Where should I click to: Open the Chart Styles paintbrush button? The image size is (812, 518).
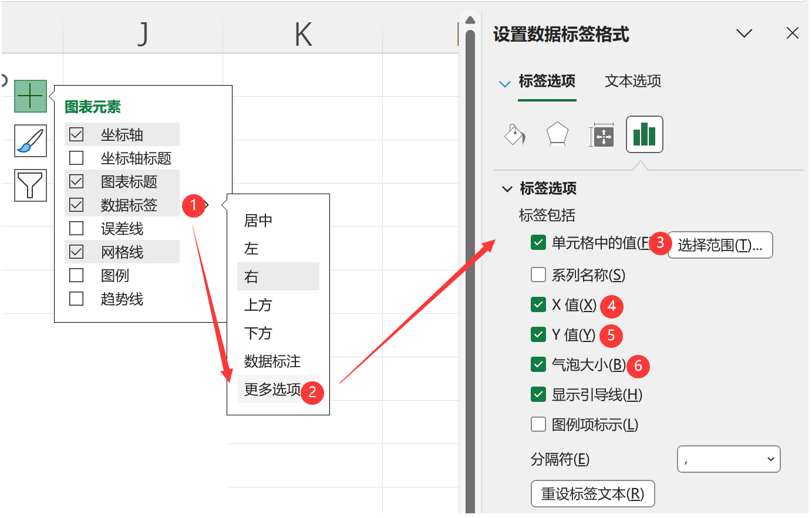click(30, 141)
